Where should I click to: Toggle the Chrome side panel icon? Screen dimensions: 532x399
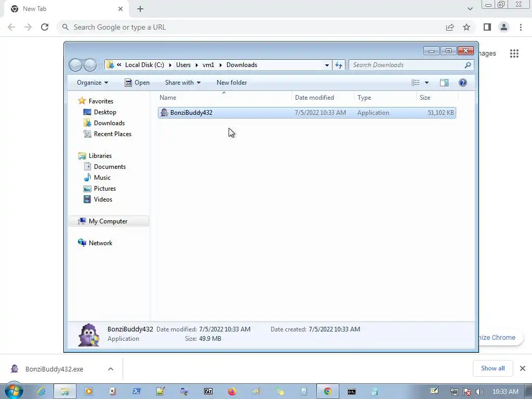[487, 27]
